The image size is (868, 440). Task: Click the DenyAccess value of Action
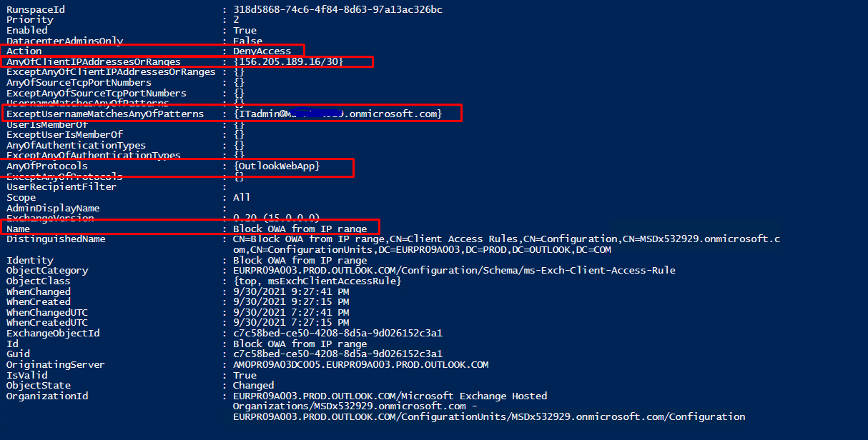pyautogui.click(x=262, y=51)
